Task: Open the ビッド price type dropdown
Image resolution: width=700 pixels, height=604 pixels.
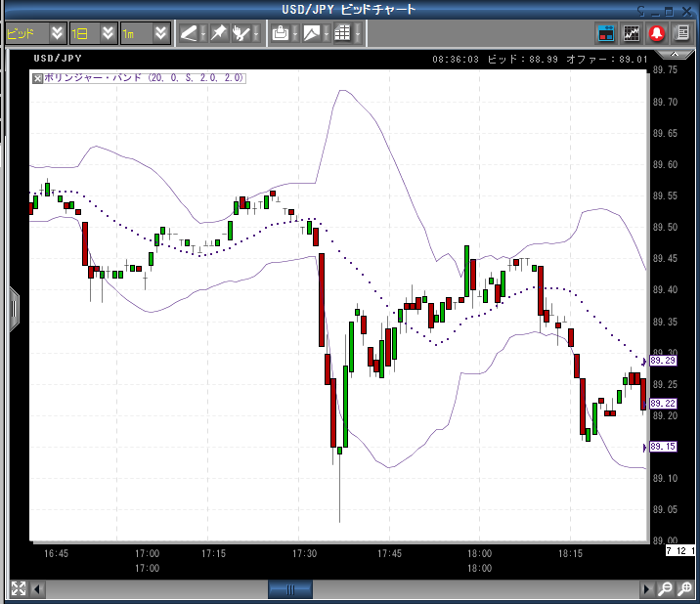Action: pyautogui.click(x=57, y=33)
